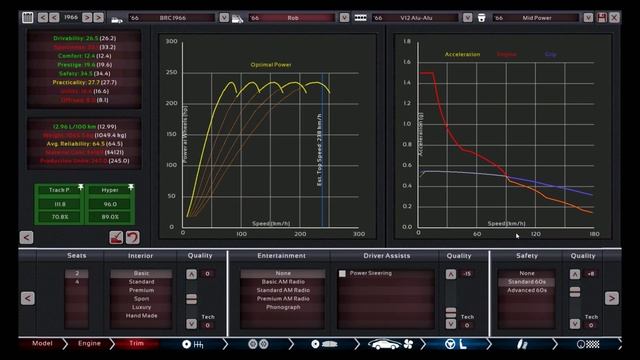The image size is (640, 360).
Task: Open the calendar year picker icon
Action: click(27, 18)
